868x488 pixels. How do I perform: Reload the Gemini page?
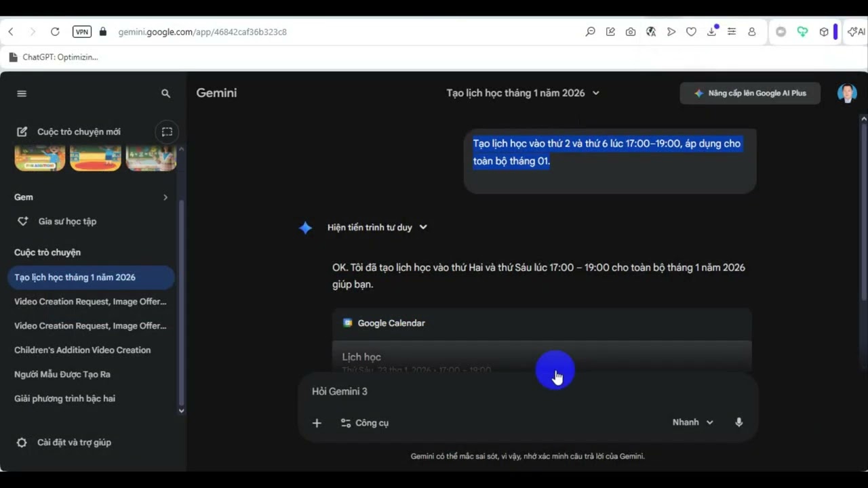(55, 32)
